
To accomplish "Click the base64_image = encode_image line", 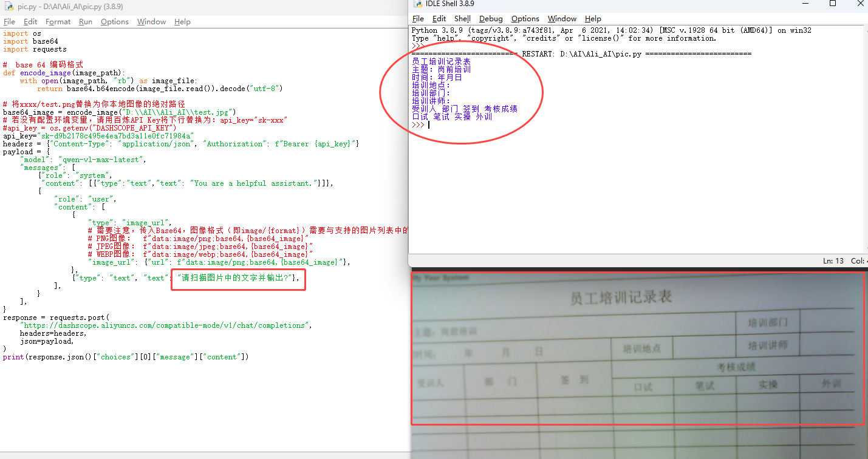I will click(x=119, y=112).
